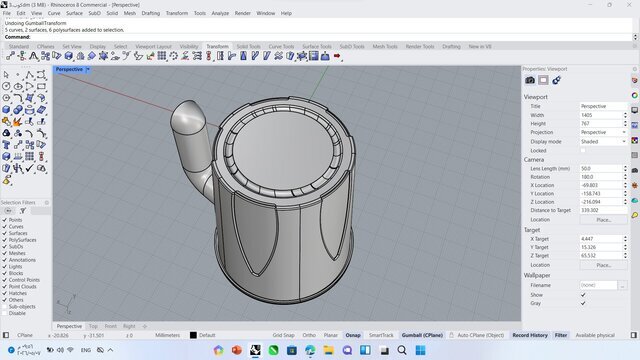The height and width of the screenshot is (360, 640).
Task: Toggle Record History in the status bar
Action: [530, 335]
